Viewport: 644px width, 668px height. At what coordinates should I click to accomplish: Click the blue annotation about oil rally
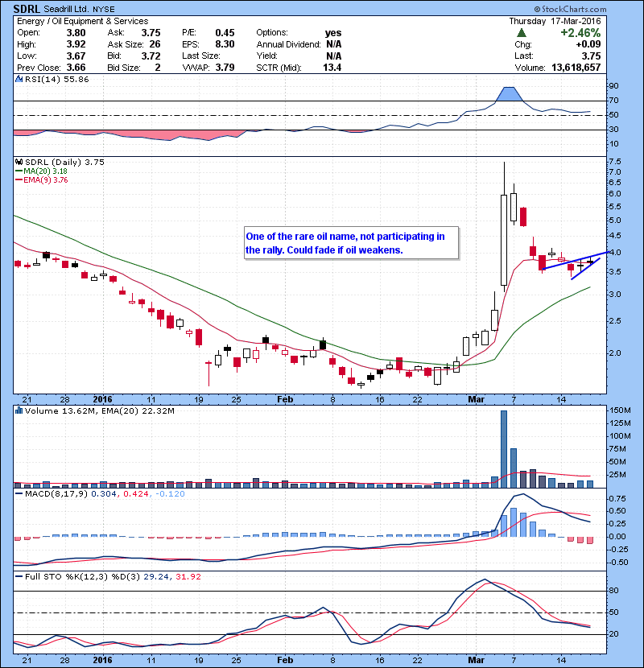coord(352,243)
